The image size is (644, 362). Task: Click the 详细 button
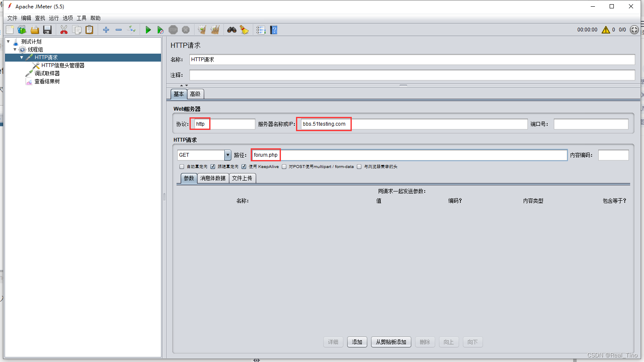tap(333, 342)
